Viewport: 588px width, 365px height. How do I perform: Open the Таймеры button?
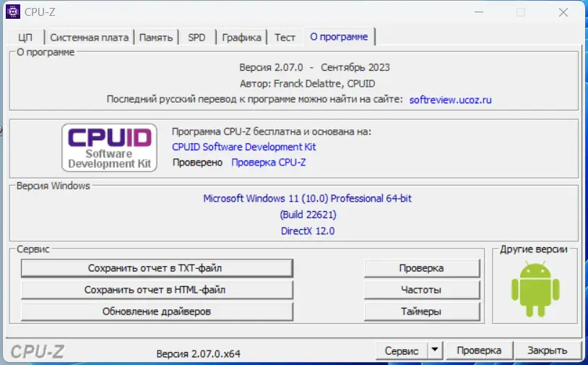pos(422,312)
